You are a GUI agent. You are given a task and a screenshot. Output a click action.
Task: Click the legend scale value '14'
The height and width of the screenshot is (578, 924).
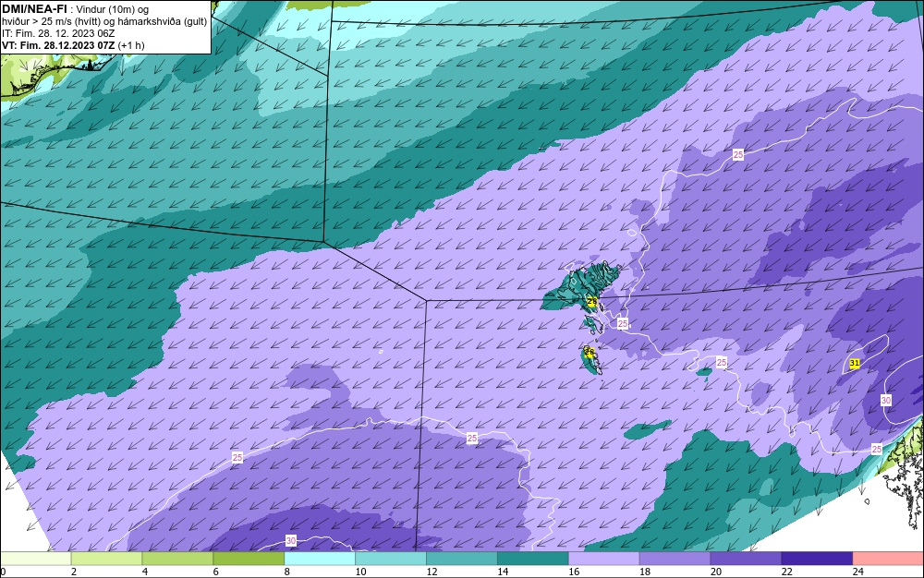tap(503, 572)
